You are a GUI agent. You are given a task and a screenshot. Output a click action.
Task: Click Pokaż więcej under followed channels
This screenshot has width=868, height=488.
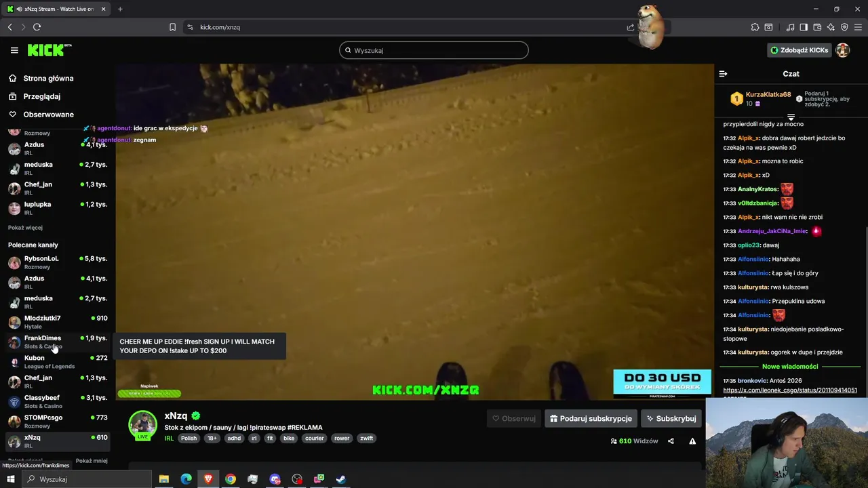tap(25, 228)
